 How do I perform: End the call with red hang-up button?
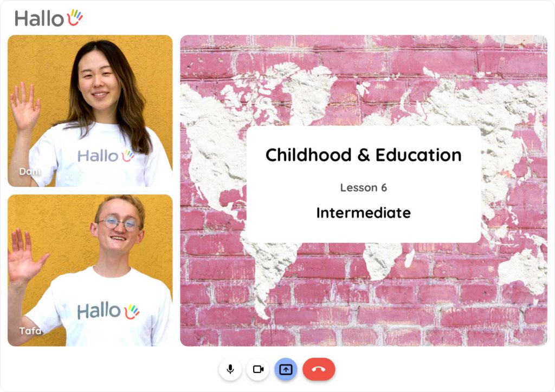[x=319, y=369]
